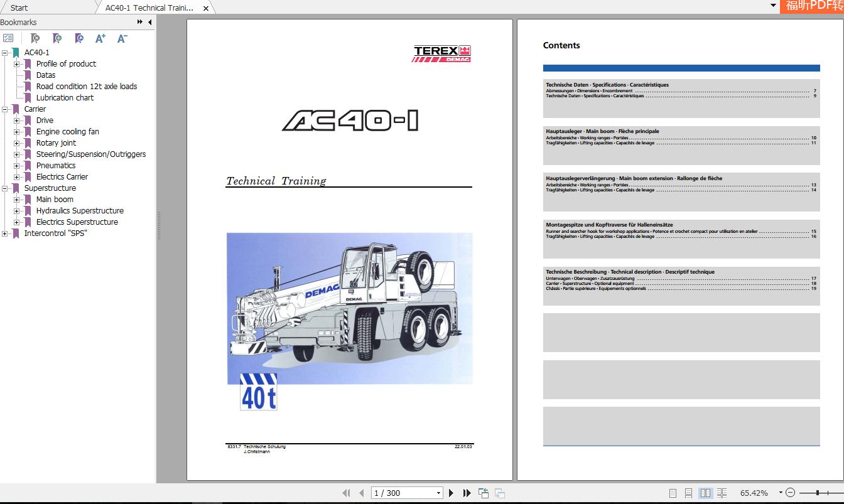This screenshot has width=844, height=504.
Task: Collapse the Carrier bookmark section
Action: click(5, 109)
